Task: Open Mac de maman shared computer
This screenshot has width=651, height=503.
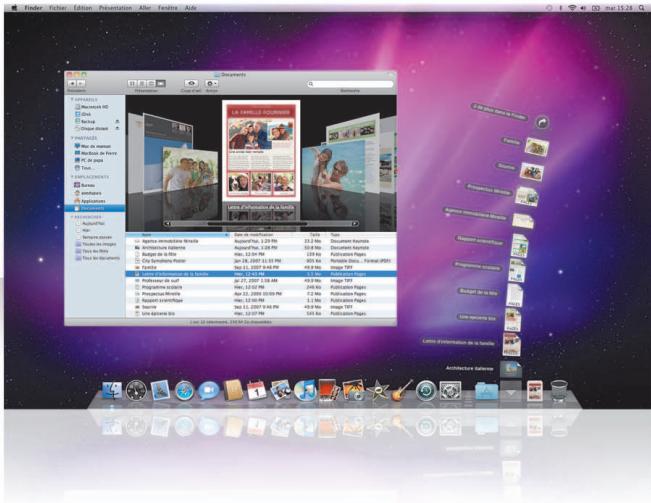Action: tap(95, 146)
